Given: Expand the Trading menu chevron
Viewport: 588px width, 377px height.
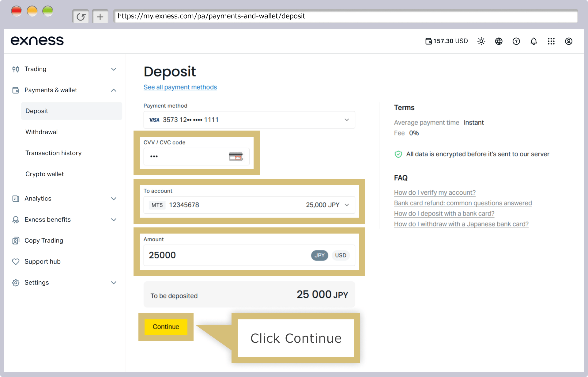Looking at the screenshot, I should click(x=114, y=69).
